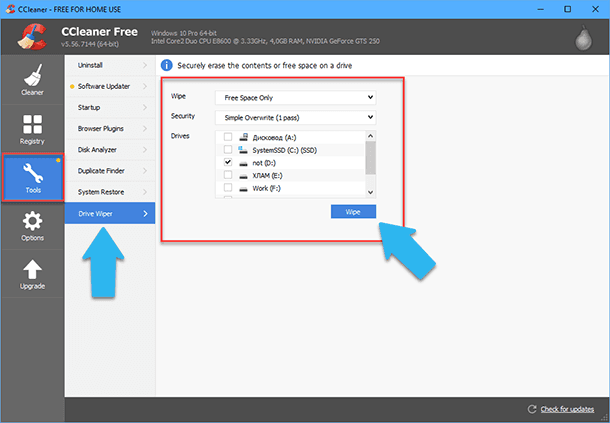Maximize the CCleaner window
Screen dimensions: 610x423
568,9
